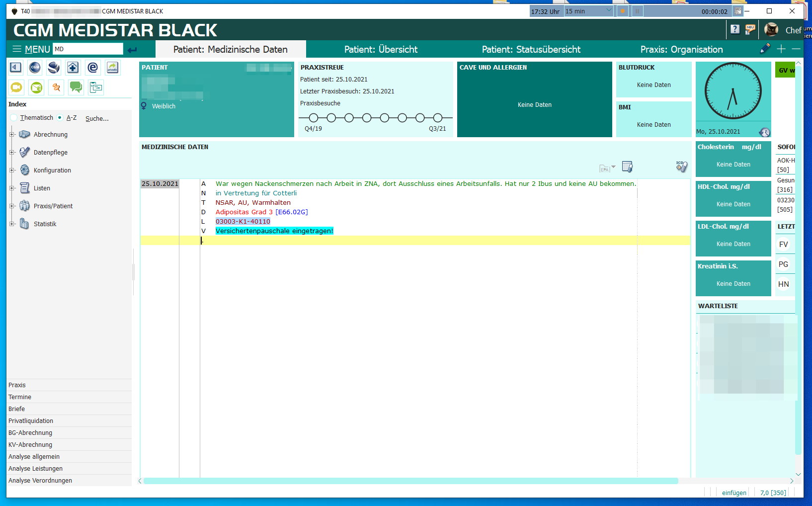The width and height of the screenshot is (812, 506).
Task: Expand the Abrechnung tree node
Action: pos(12,134)
